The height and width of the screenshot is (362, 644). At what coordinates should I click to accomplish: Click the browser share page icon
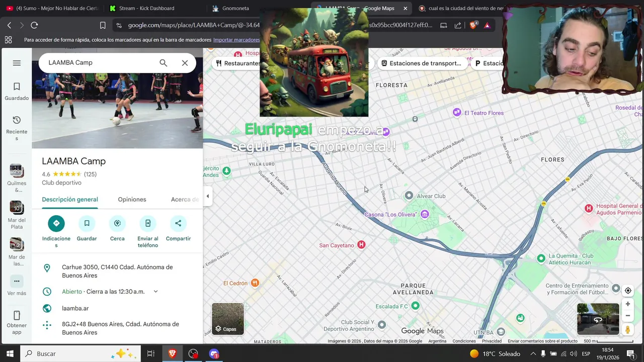pos(458,25)
